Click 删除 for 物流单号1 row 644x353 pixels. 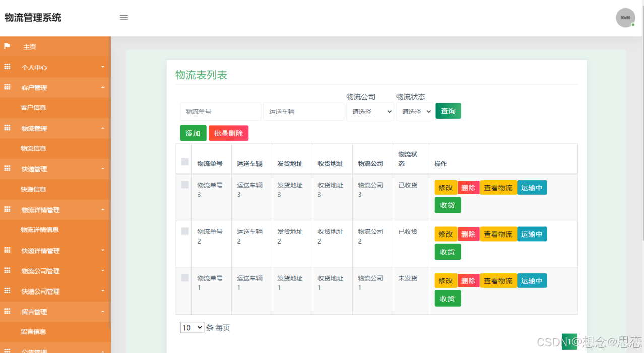pyautogui.click(x=469, y=281)
